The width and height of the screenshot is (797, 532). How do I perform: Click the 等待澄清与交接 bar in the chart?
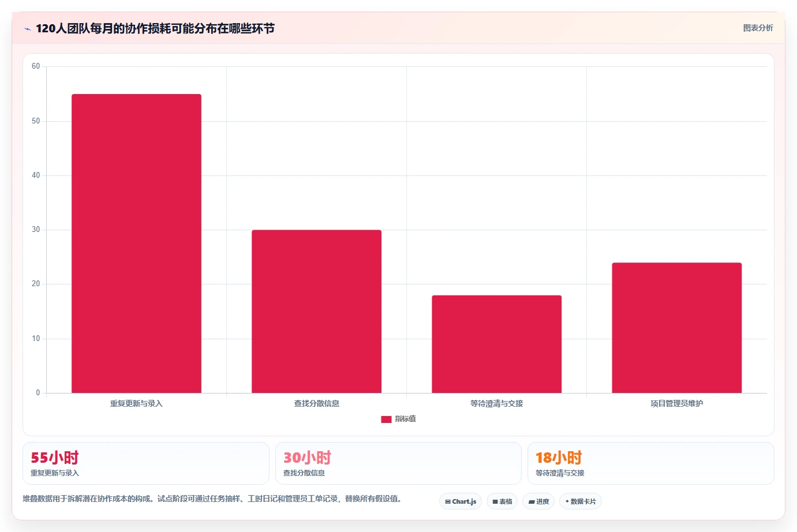tap(496, 344)
